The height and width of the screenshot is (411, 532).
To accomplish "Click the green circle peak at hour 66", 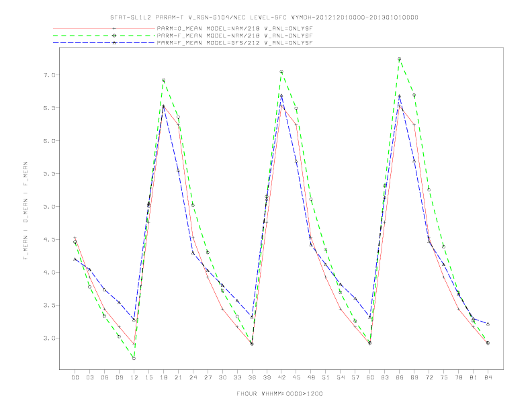I will 400,59.
